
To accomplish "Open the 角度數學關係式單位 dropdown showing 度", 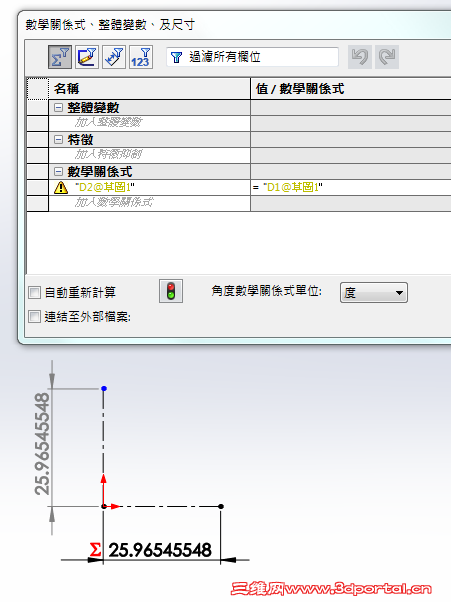I will tap(373, 293).
